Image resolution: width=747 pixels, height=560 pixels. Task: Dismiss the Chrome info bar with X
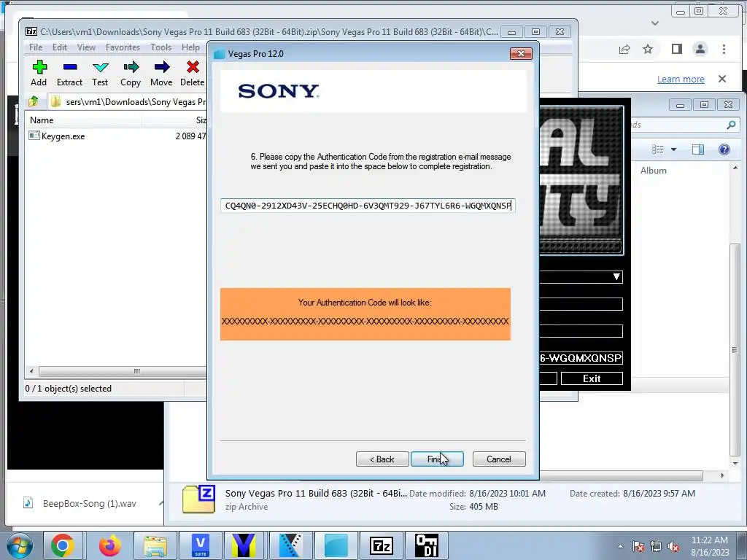[722, 79]
